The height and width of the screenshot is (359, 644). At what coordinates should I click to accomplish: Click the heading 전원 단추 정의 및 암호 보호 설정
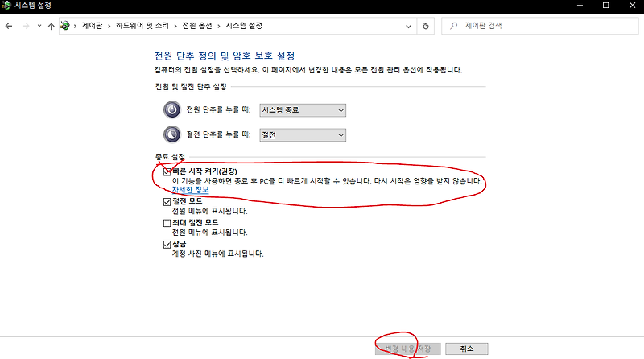coord(225,56)
